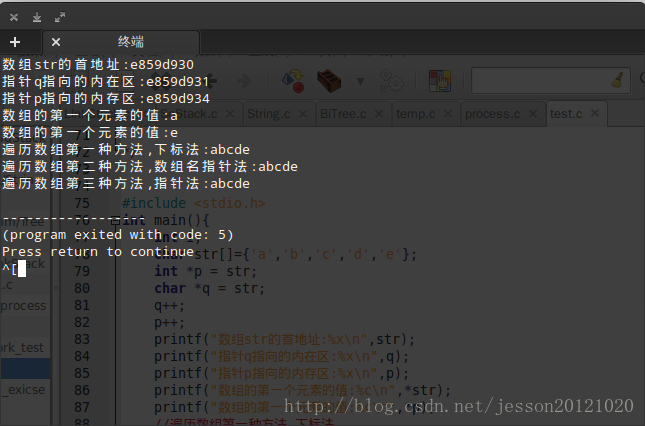This screenshot has height=426, width=645.
Task: Click the 'char *q = str;' code line
Action: 209,288
